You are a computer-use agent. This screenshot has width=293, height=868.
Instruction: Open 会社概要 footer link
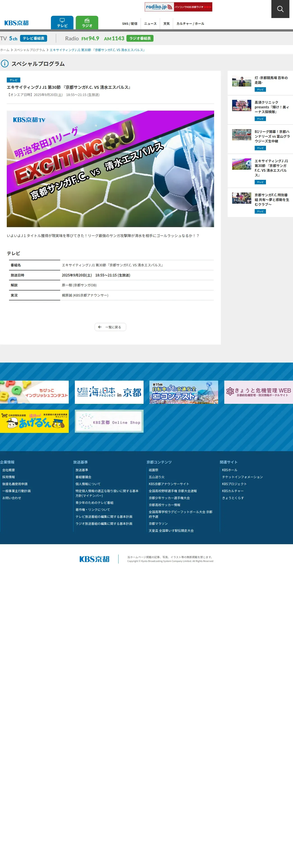9,470
